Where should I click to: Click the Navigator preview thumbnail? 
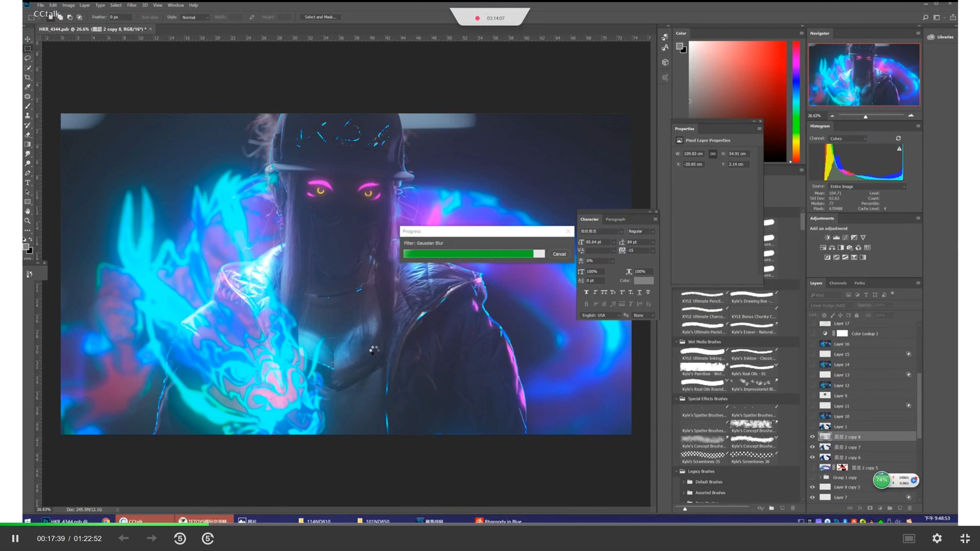point(864,75)
